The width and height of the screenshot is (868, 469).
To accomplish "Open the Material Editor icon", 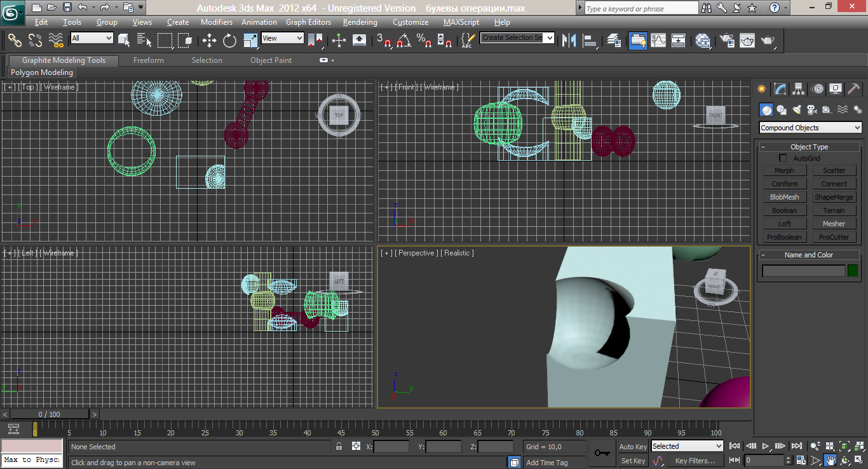I will (x=703, y=40).
